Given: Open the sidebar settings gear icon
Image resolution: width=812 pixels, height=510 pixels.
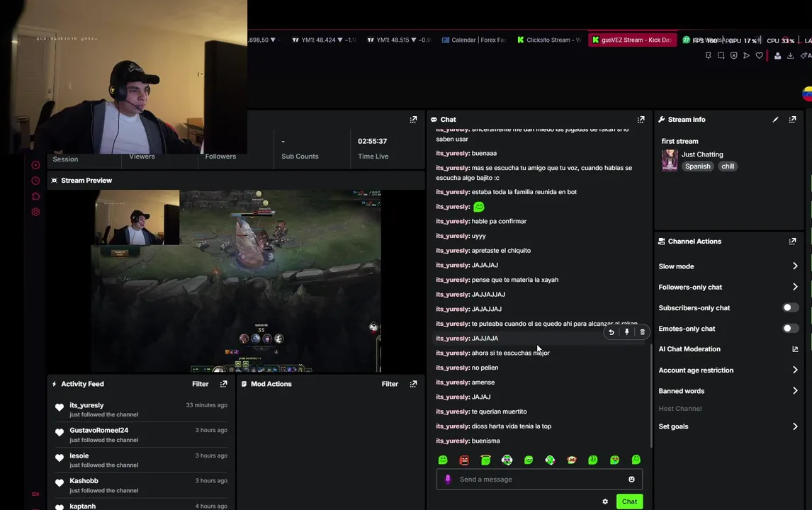Looking at the screenshot, I should 35,212.
